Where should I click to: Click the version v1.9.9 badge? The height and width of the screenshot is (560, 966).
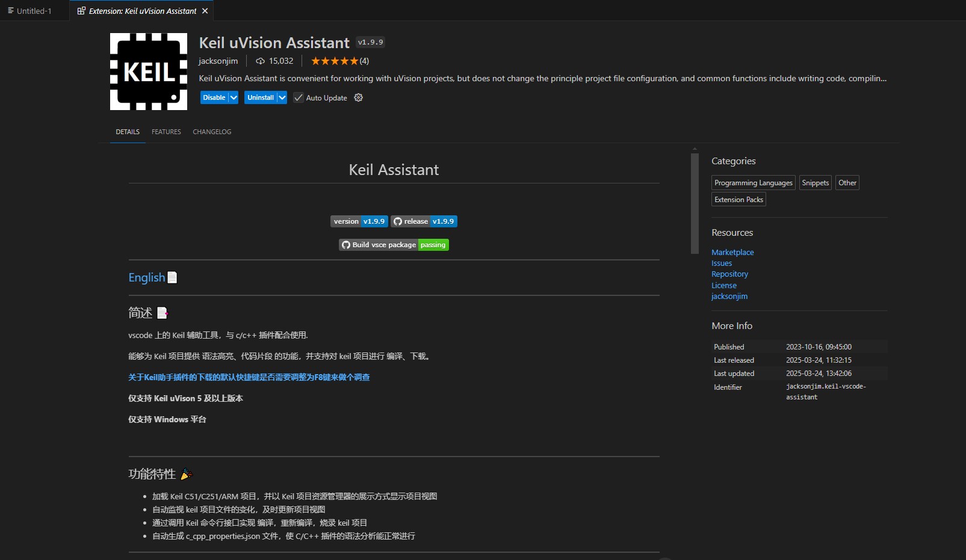pos(359,221)
